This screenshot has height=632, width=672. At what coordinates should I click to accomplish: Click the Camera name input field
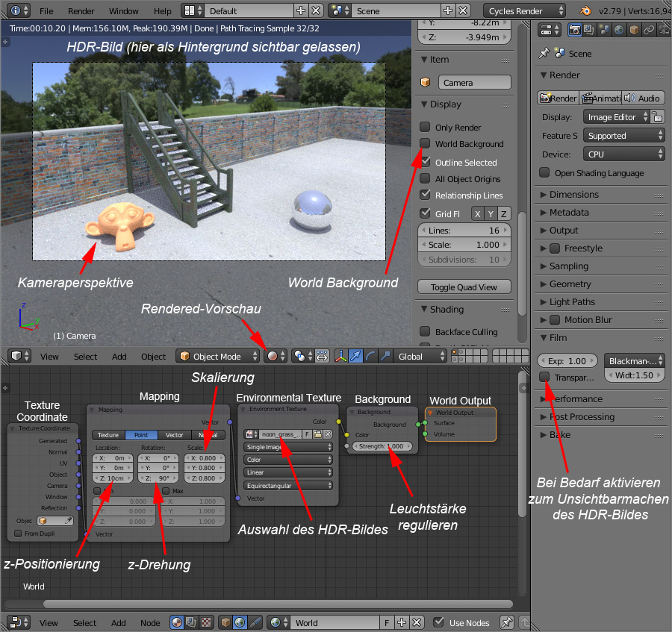coord(476,82)
